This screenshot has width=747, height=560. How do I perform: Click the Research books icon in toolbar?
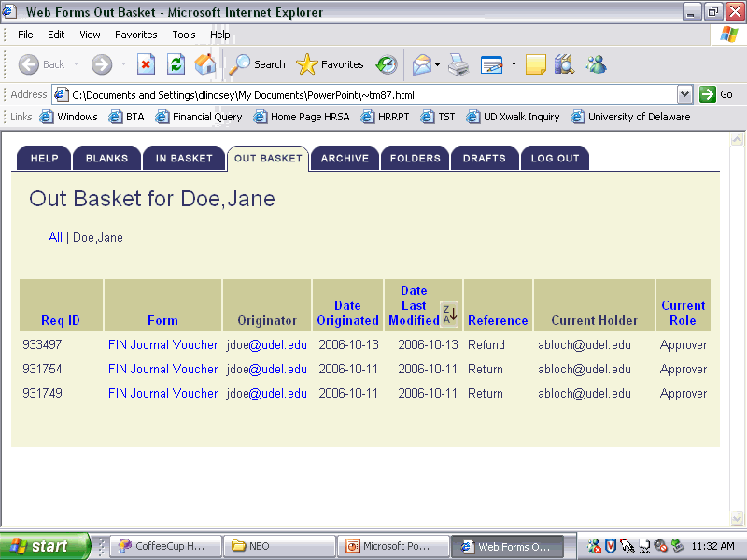coord(564,64)
